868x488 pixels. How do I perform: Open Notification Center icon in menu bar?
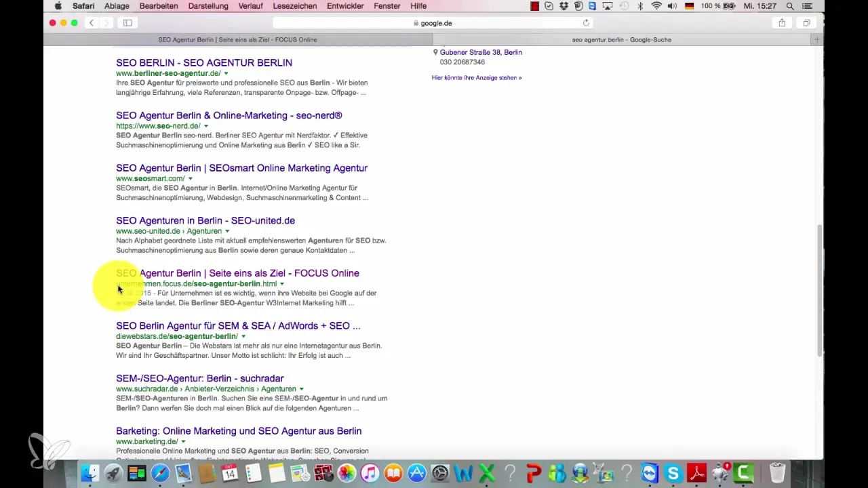[807, 6]
